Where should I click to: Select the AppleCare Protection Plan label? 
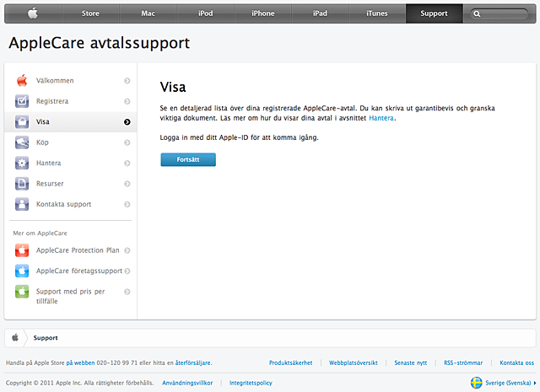(78, 250)
